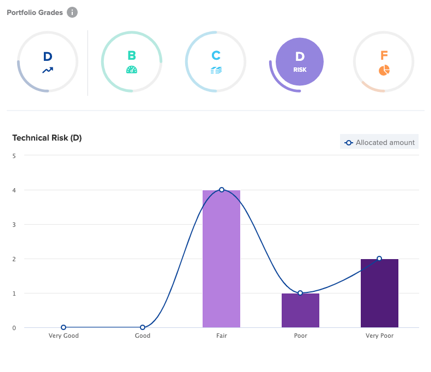Open the Portfolio Grades info icon
The image size is (431, 372).
point(72,12)
